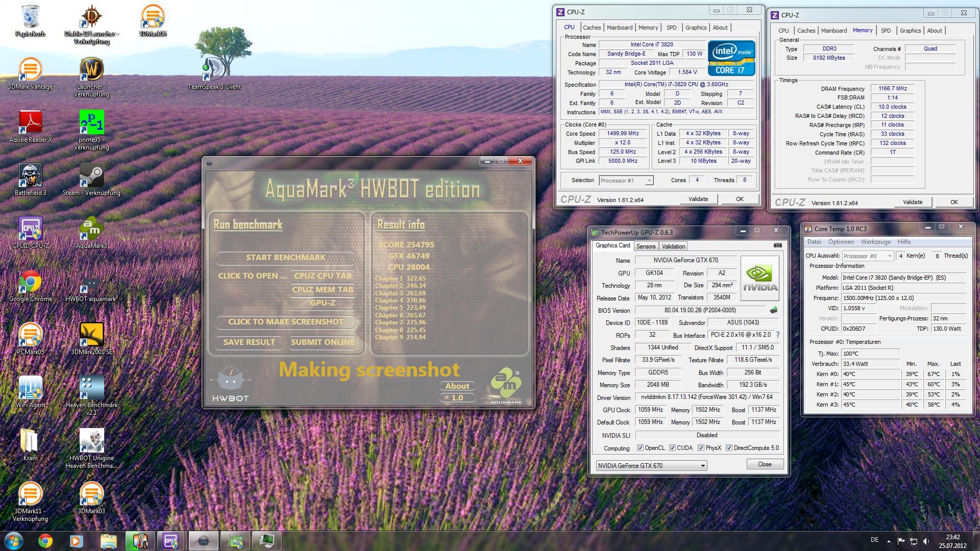This screenshot has width=980, height=551.
Task: Show hidden system tray icons
Action: tap(889, 541)
